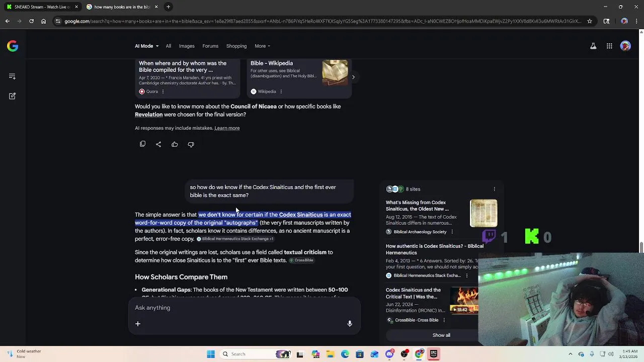
Task: Open File Explorer from the taskbar
Action: (x=330, y=354)
